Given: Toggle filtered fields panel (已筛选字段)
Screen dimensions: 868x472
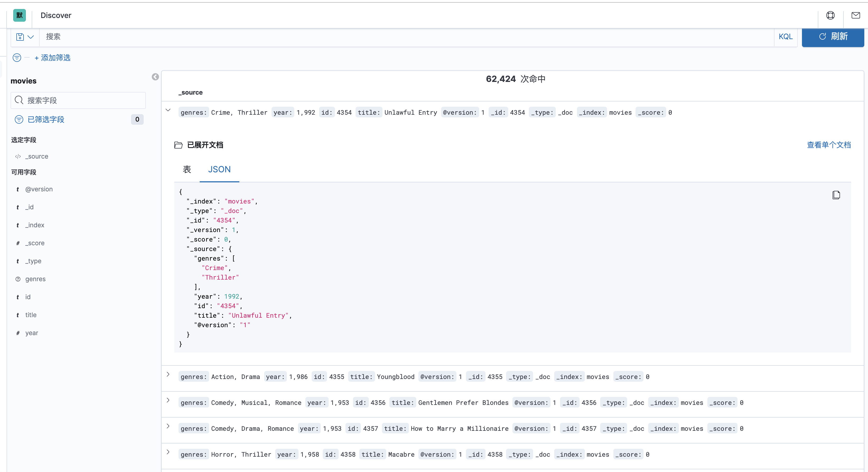Looking at the screenshot, I should coord(46,119).
